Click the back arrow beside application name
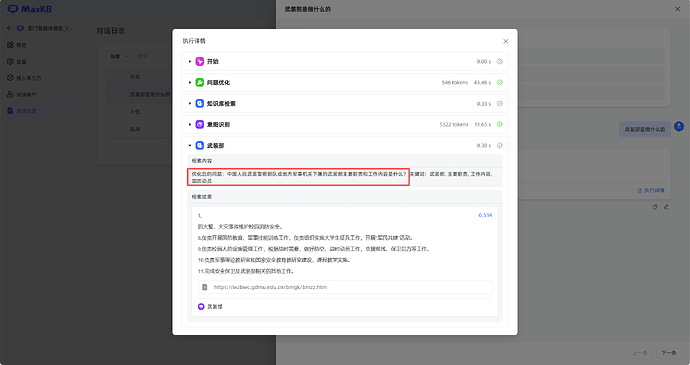 point(10,28)
